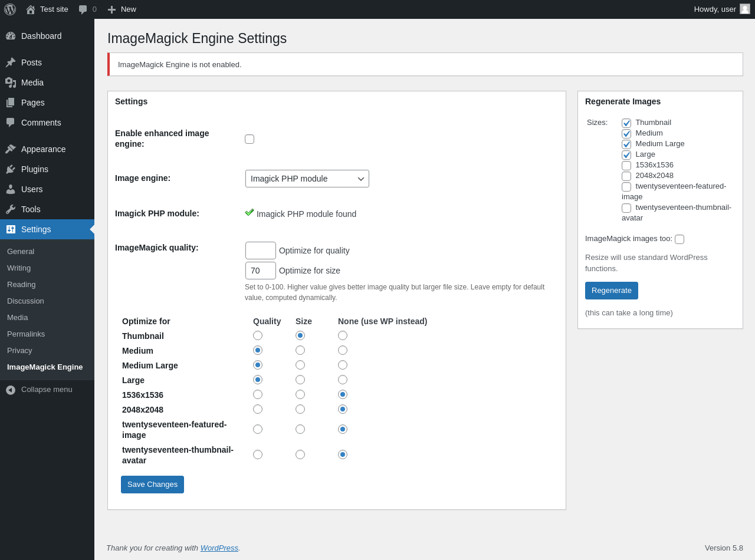Check the ImageMagick images too checkbox

pyautogui.click(x=679, y=239)
